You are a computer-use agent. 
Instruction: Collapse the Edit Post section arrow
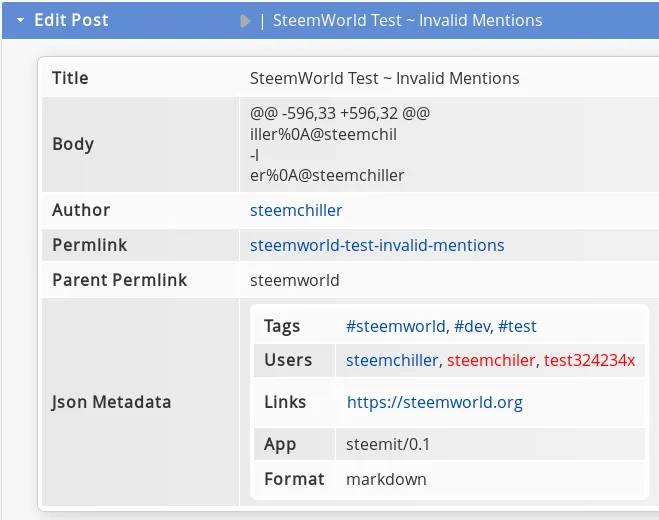point(20,20)
